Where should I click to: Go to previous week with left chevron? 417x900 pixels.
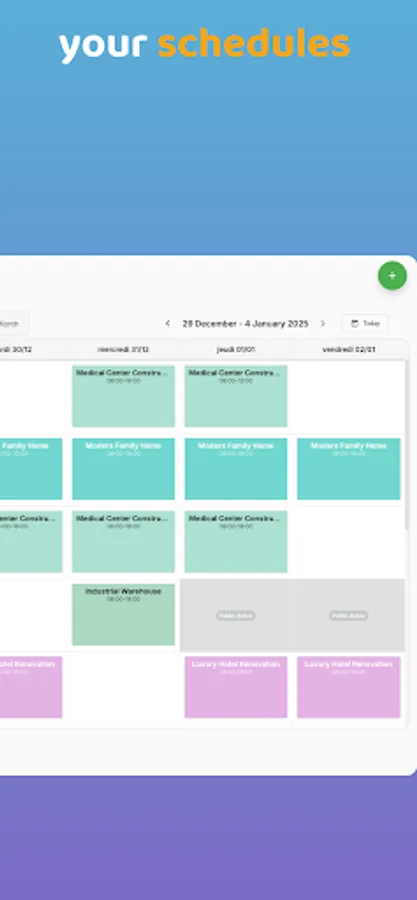[x=167, y=324]
